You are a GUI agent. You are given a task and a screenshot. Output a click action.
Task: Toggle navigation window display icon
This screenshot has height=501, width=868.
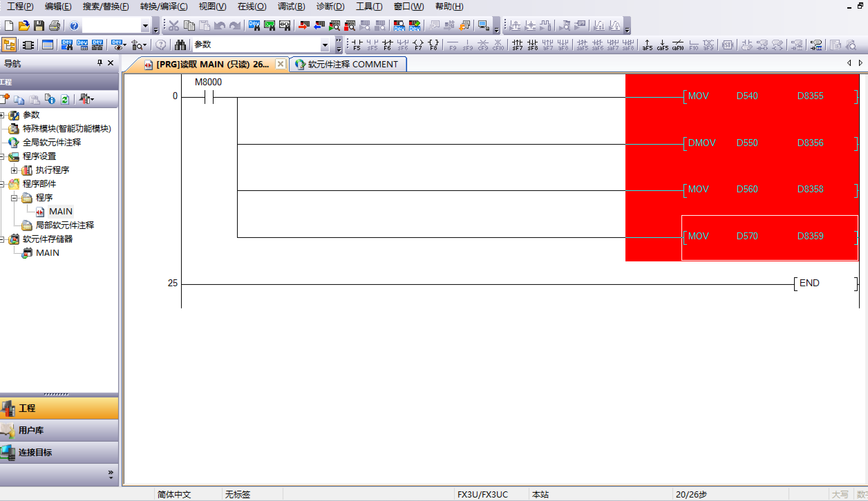point(9,45)
